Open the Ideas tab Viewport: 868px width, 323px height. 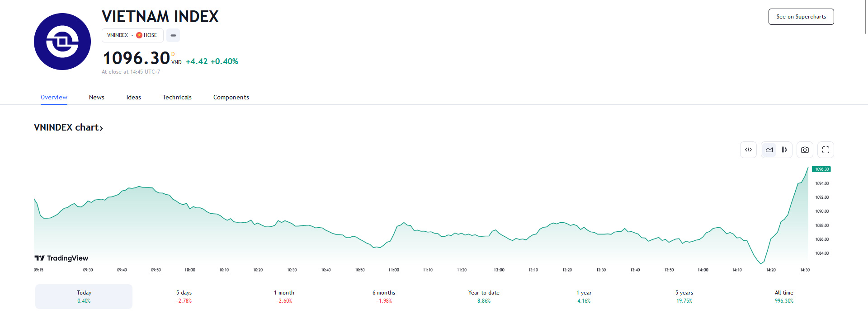pyautogui.click(x=133, y=97)
